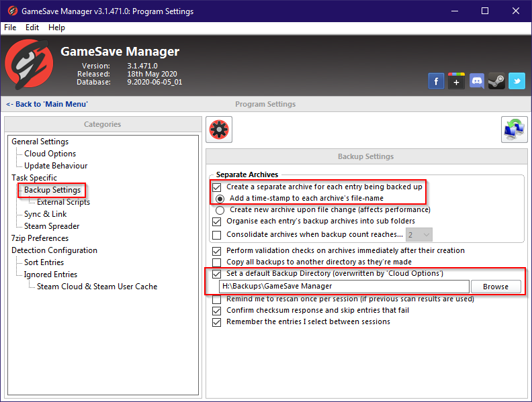
Task: Select Backup Settings category
Action: tap(52, 190)
